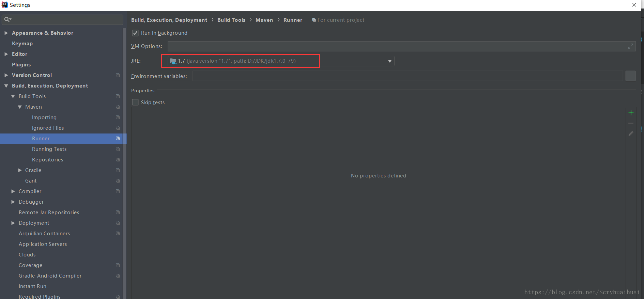The height and width of the screenshot is (299, 644).
Task: Expand the Deployment node
Action: pyautogui.click(x=13, y=223)
